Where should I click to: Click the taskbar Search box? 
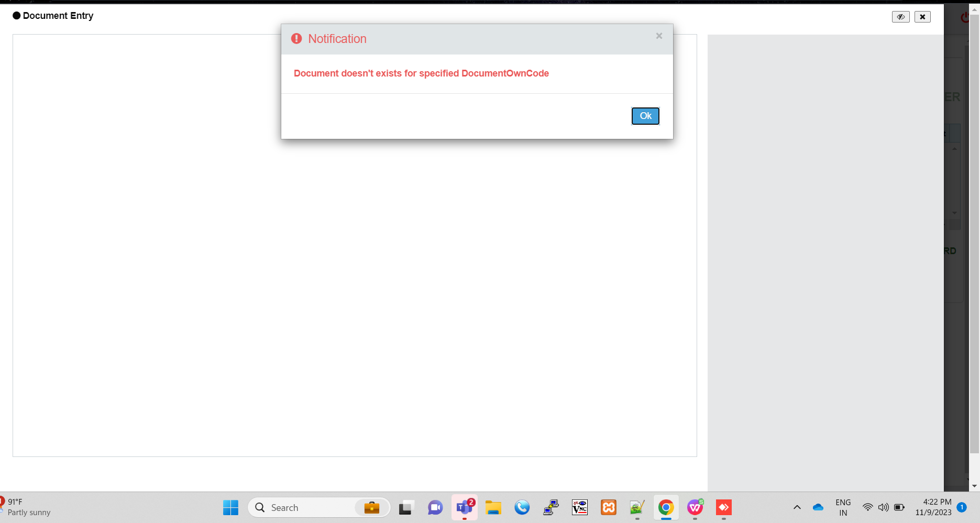click(319, 507)
